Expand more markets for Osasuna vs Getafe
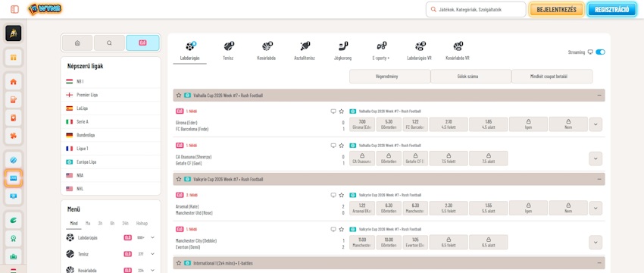Viewport: 644px width, 273px height. pyautogui.click(x=596, y=158)
